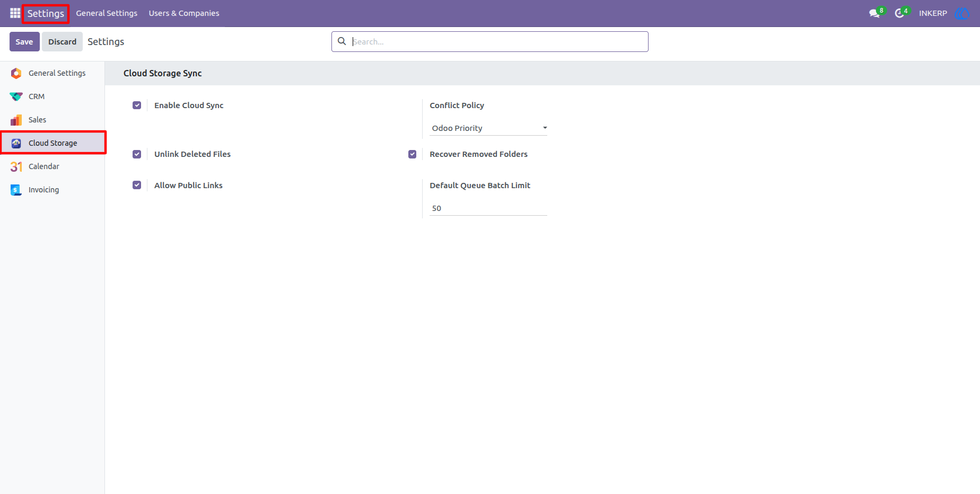Disable the Enable Cloud Sync checkbox
Viewport: 980px width, 494px height.
pyautogui.click(x=137, y=105)
